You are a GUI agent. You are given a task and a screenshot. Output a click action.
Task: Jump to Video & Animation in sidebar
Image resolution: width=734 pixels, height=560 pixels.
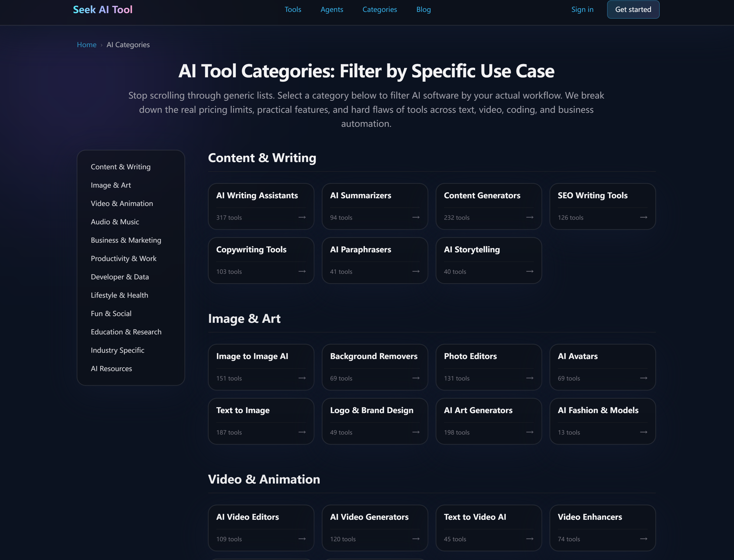122,203
